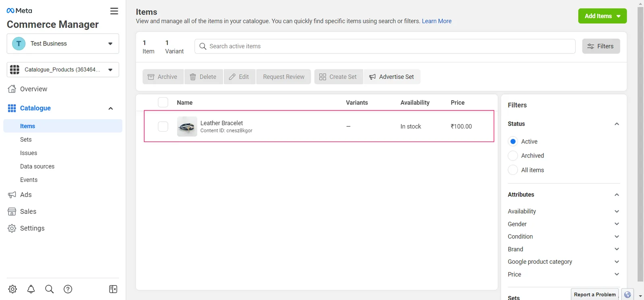Collapse the Status filter section
Image resolution: width=644 pixels, height=300 pixels.
(x=617, y=124)
